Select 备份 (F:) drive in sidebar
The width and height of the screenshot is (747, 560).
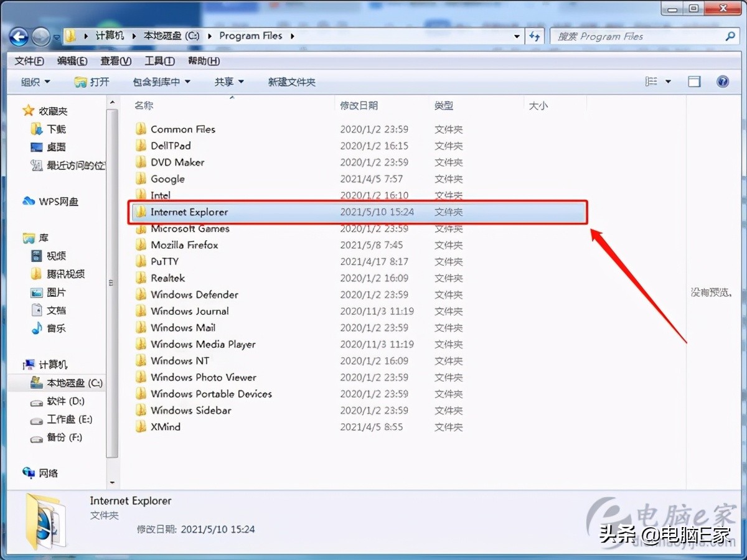pos(56,437)
